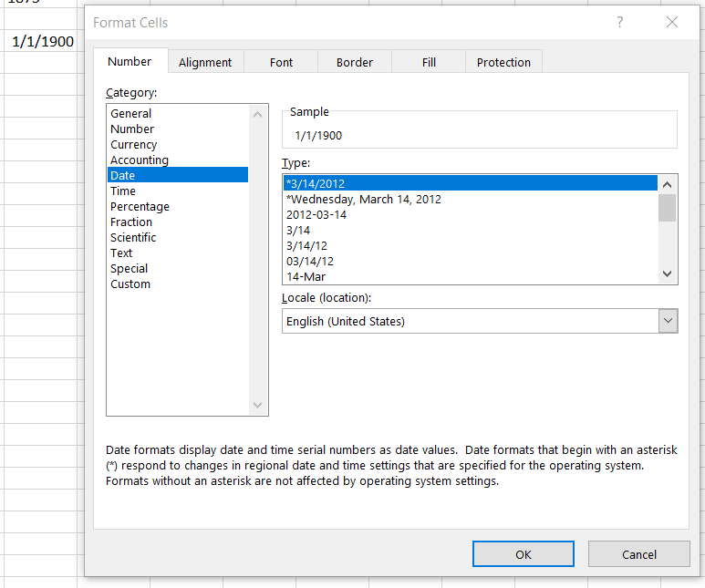705x588 pixels.
Task: Select the *3/14/2012 date type
Action: coord(471,183)
